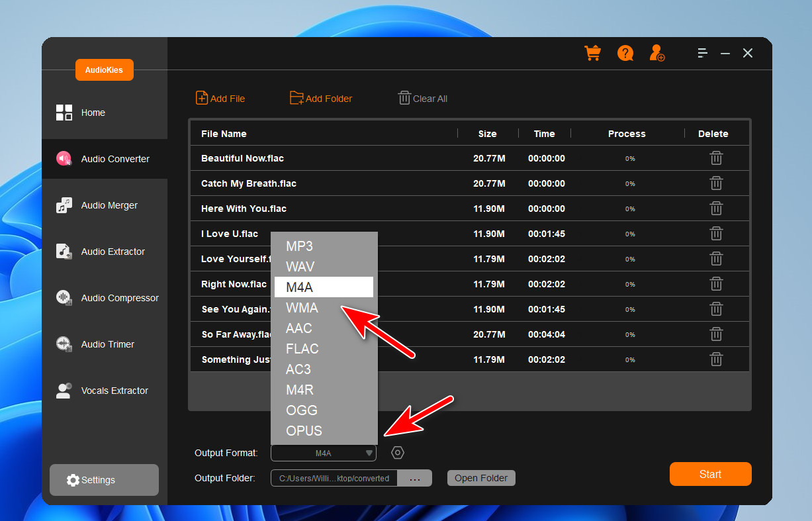Click the Time column header
812x521 pixels.
point(545,134)
